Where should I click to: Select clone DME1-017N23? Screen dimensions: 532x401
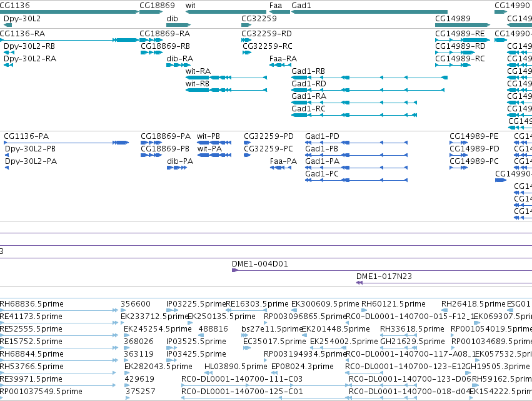(444, 283)
